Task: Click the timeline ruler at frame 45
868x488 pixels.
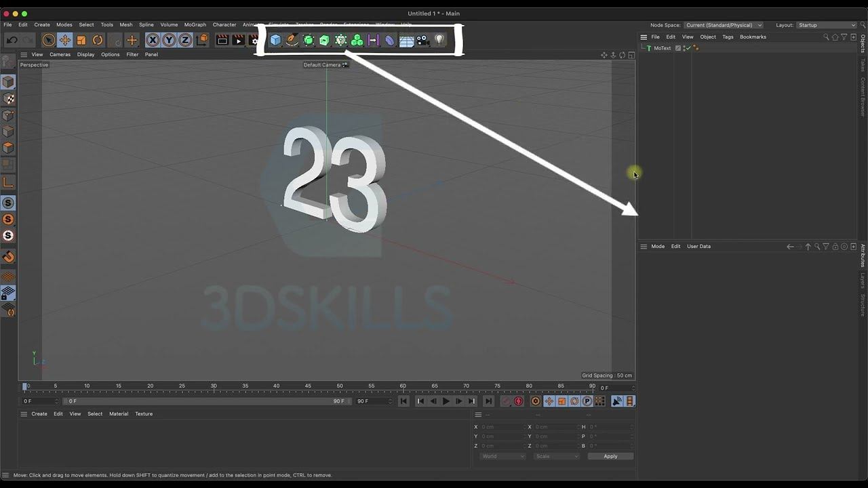Action: [308, 386]
